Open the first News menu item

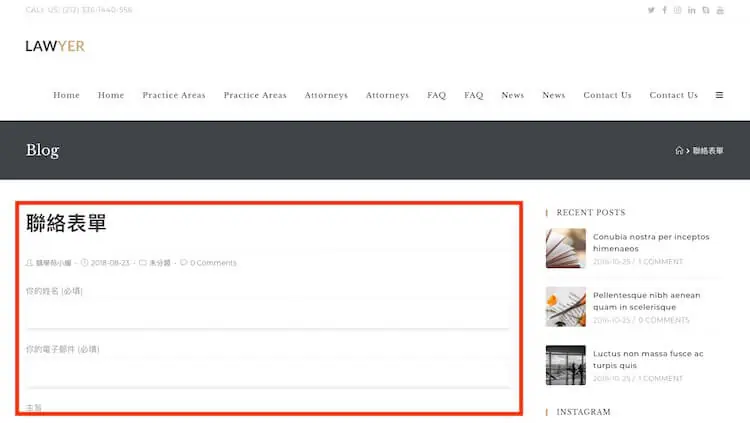point(513,95)
